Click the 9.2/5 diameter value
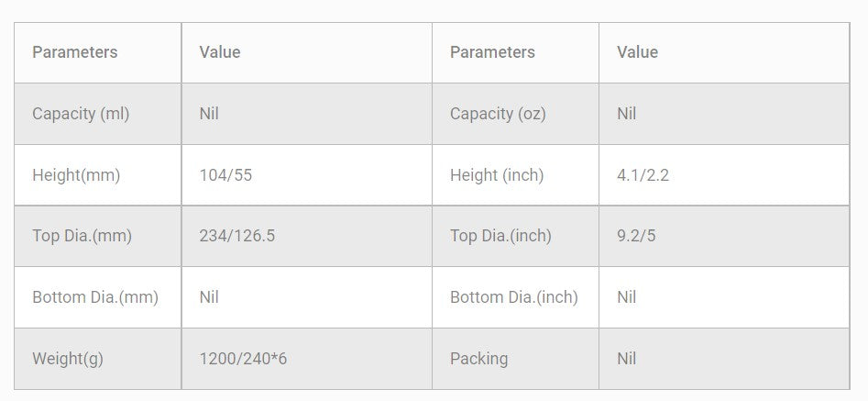 (x=637, y=236)
